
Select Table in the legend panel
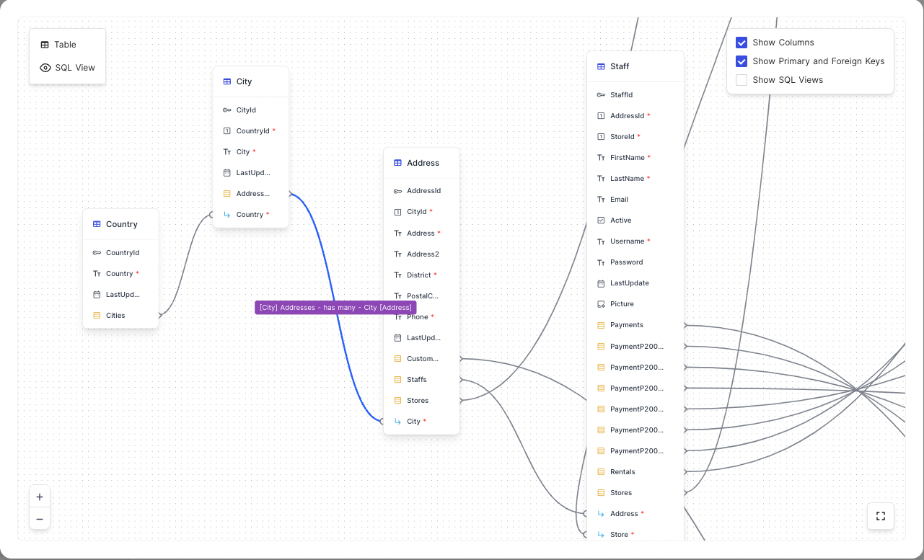[65, 45]
